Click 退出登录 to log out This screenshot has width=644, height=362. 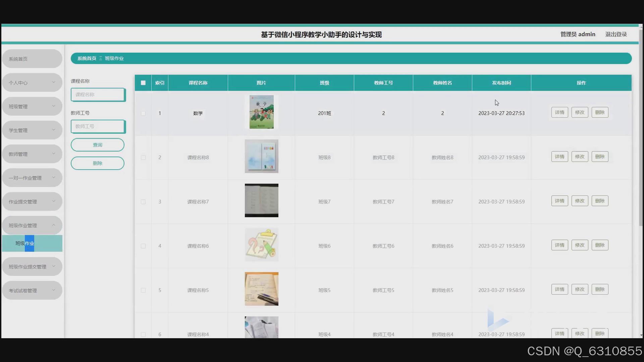616,34
